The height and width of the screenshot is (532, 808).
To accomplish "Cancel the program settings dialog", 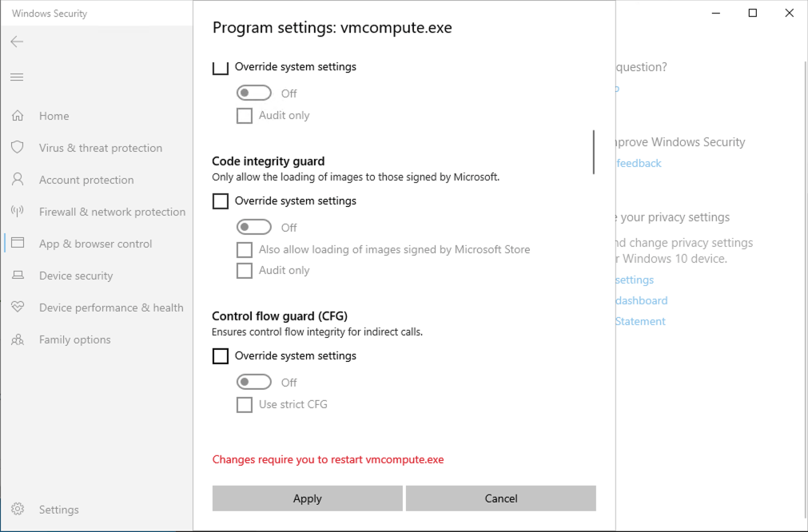I will pyautogui.click(x=501, y=498).
